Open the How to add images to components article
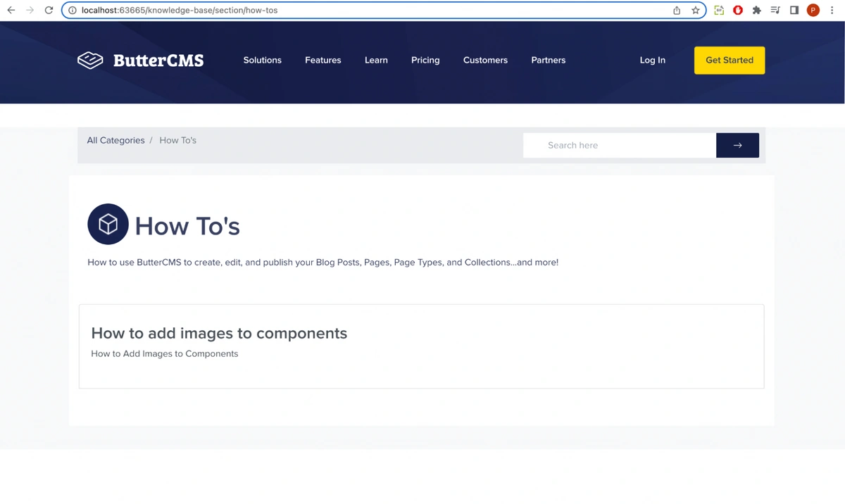The image size is (845, 504). click(219, 333)
